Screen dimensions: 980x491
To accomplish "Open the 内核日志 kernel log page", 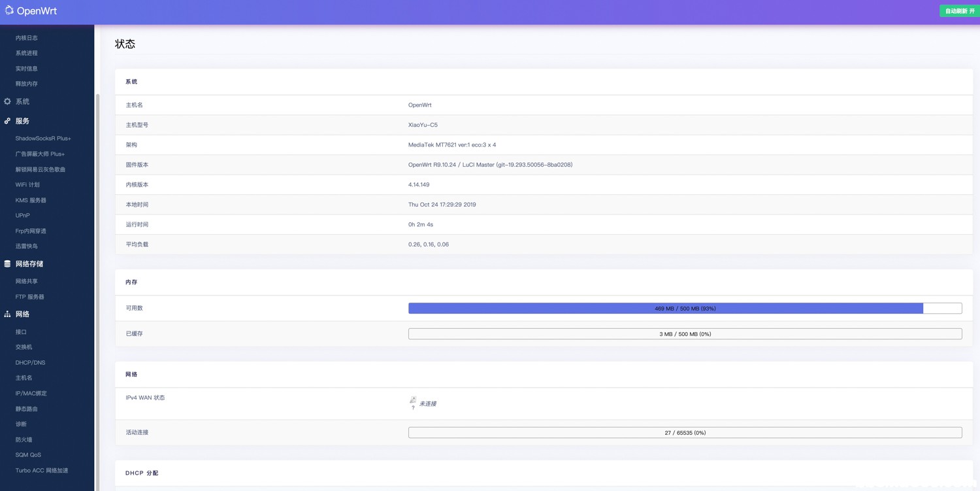I will pos(28,37).
